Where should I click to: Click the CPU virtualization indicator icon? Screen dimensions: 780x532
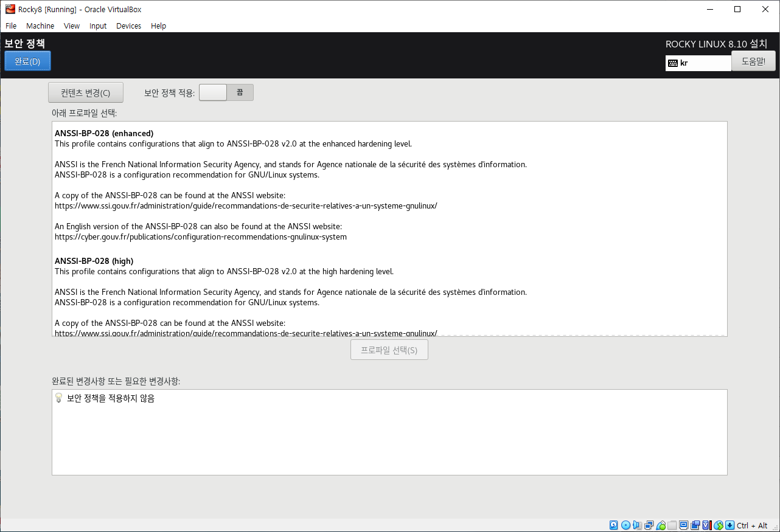pyautogui.click(x=706, y=525)
